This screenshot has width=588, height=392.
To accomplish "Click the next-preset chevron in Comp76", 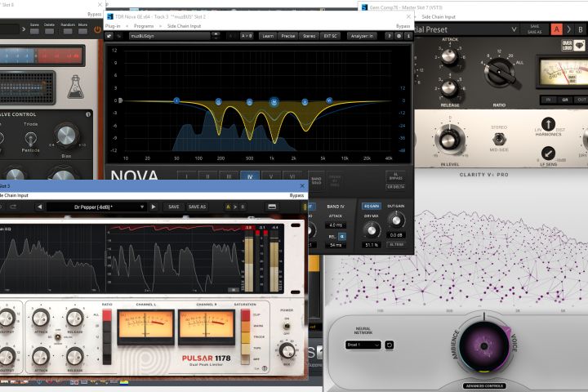I will pos(568,29).
